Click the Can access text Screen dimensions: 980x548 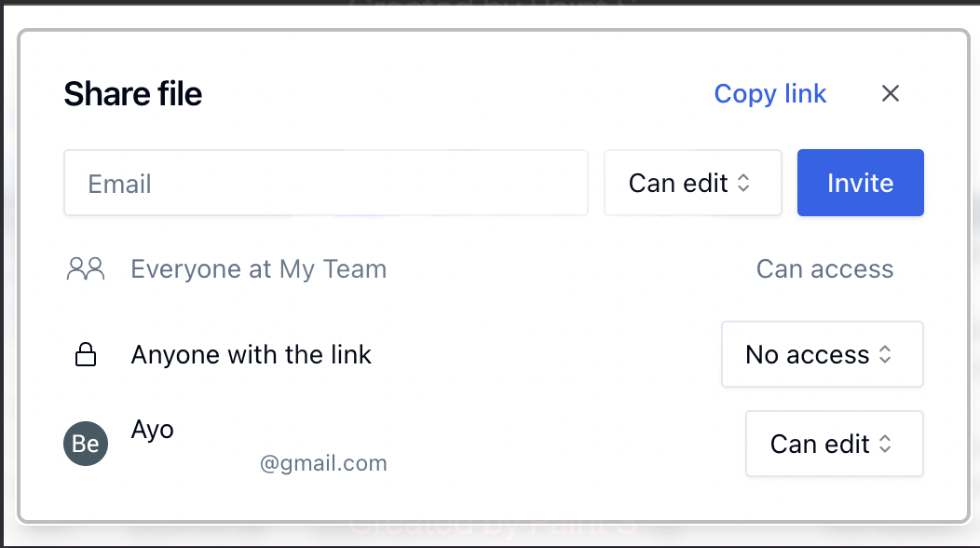click(x=824, y=269)
